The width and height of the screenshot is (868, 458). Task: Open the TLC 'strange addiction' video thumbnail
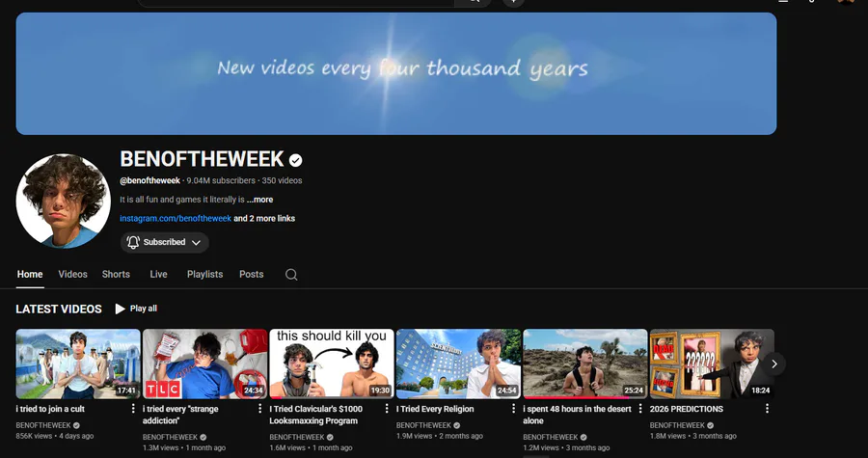click(204, 364)
